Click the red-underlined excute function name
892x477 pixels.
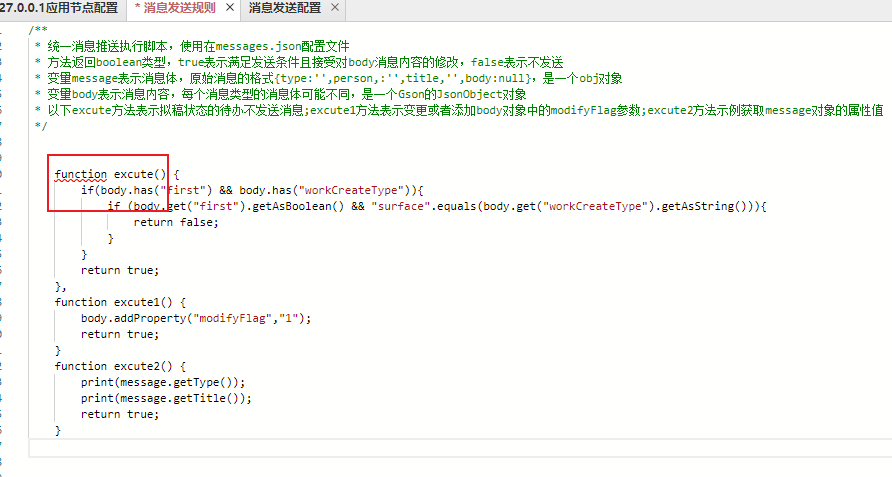[x=136, y=174]
